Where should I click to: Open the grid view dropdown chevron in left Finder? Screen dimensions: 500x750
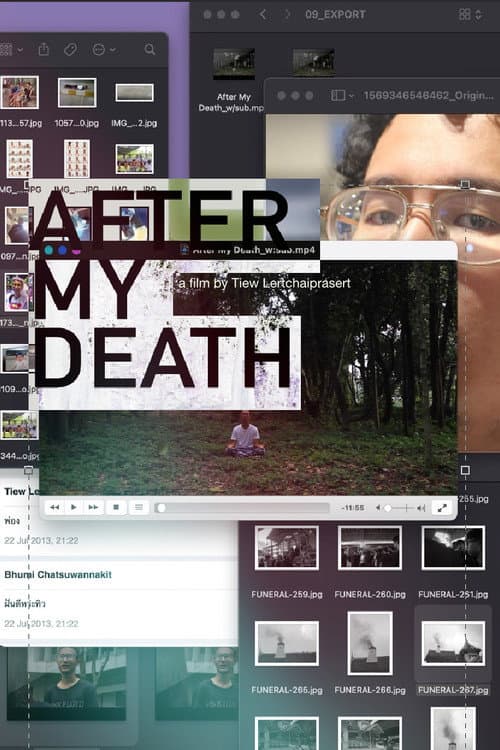20,50
